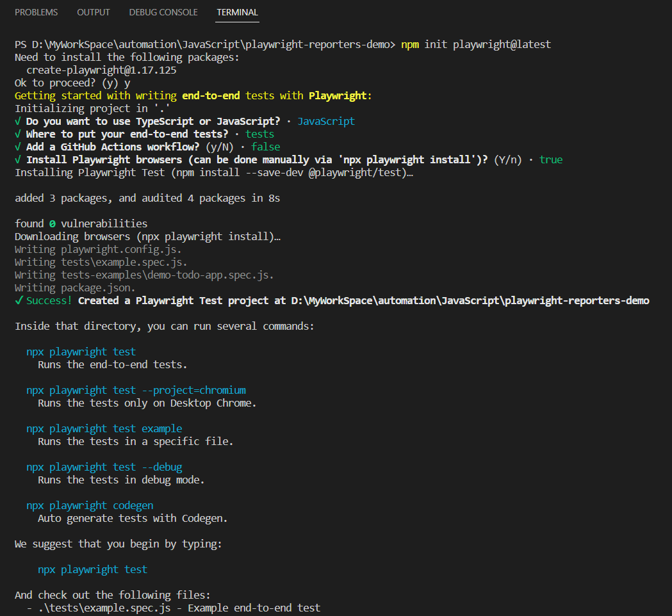Click the true browsers install answer

click(x=551, y=159)
